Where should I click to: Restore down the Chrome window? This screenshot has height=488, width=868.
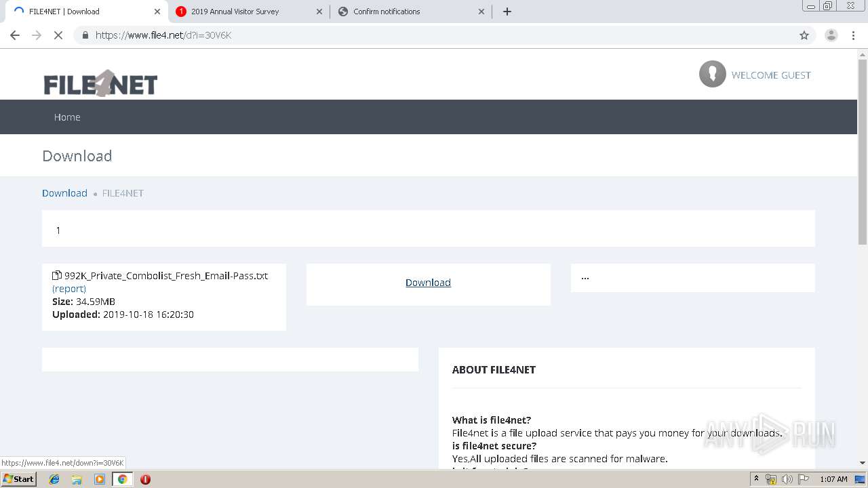click(828, 5)
